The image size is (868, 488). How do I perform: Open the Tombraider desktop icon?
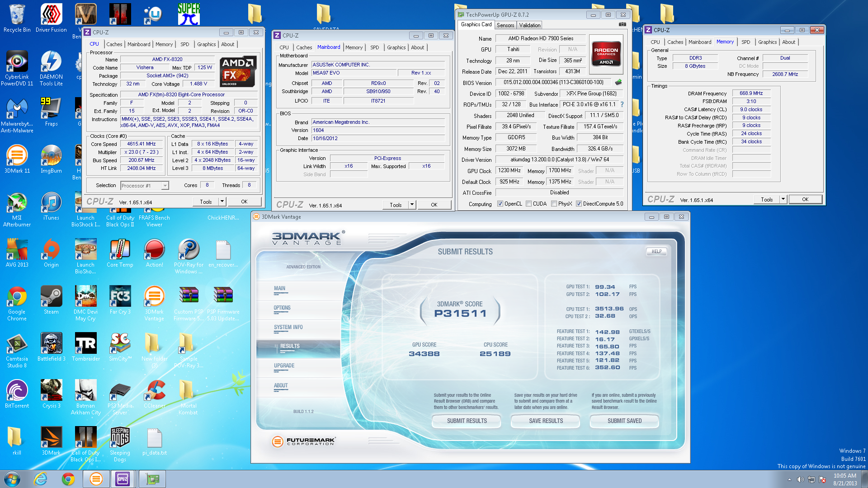86,347
